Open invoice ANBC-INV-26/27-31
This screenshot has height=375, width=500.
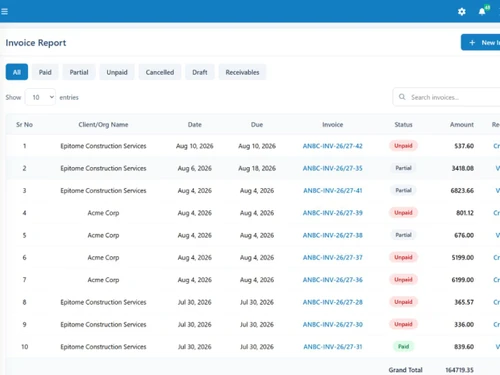[x=332, y=347]
